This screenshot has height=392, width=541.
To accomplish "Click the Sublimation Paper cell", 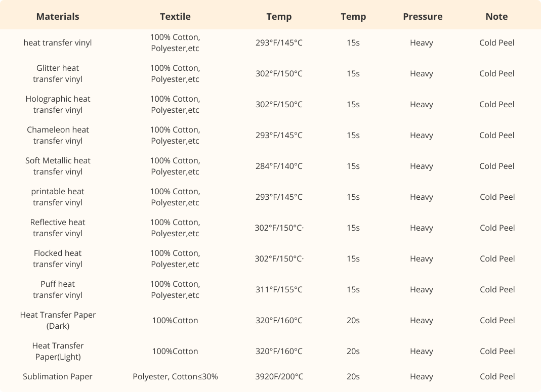I will pos(58,376).
